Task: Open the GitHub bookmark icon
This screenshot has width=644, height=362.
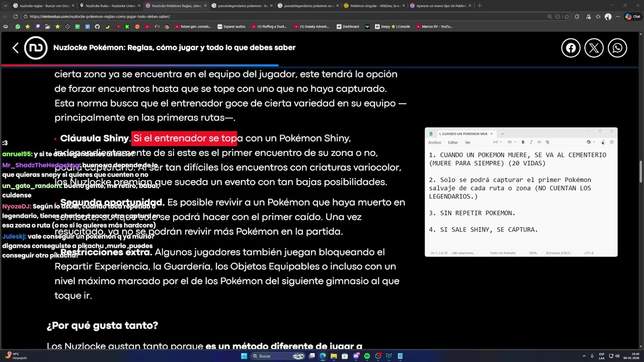Action: coord(97,27)
